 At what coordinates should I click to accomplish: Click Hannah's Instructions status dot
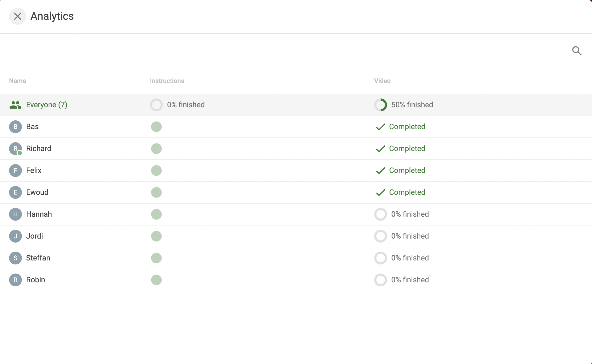pos(156,214)
